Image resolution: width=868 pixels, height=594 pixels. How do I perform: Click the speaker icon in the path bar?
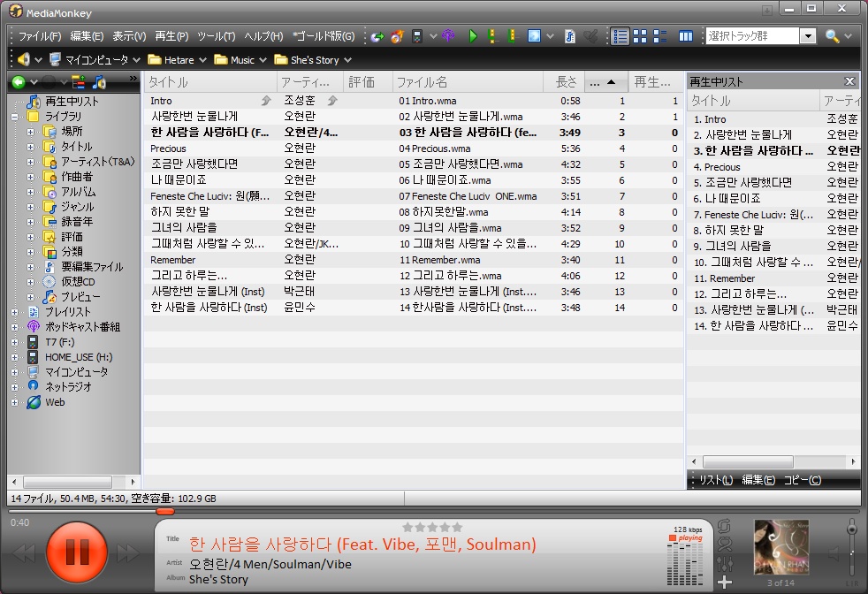[23, 59]
